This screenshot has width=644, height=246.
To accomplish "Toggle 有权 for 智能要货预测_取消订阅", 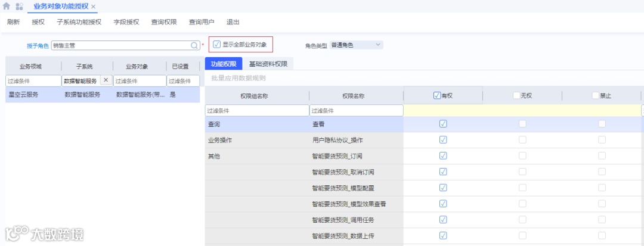I will click(442, 172).
